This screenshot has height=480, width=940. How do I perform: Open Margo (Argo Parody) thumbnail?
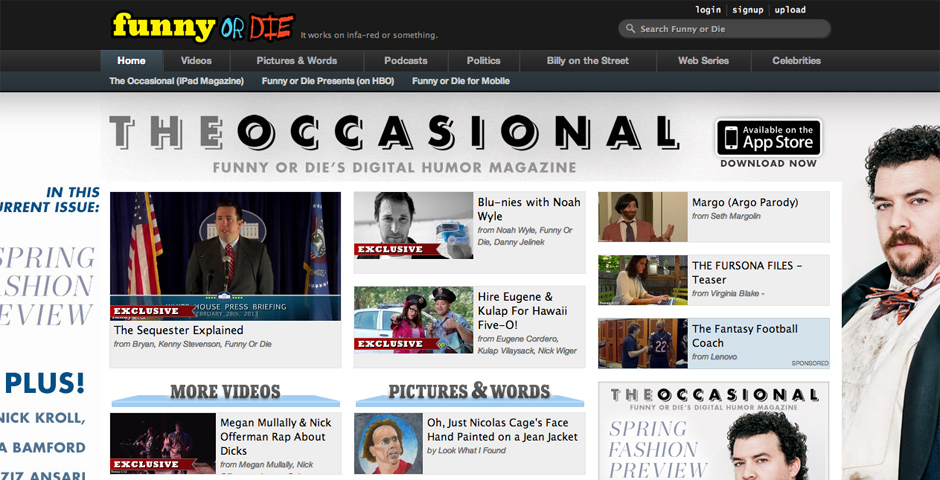[643, 217]
